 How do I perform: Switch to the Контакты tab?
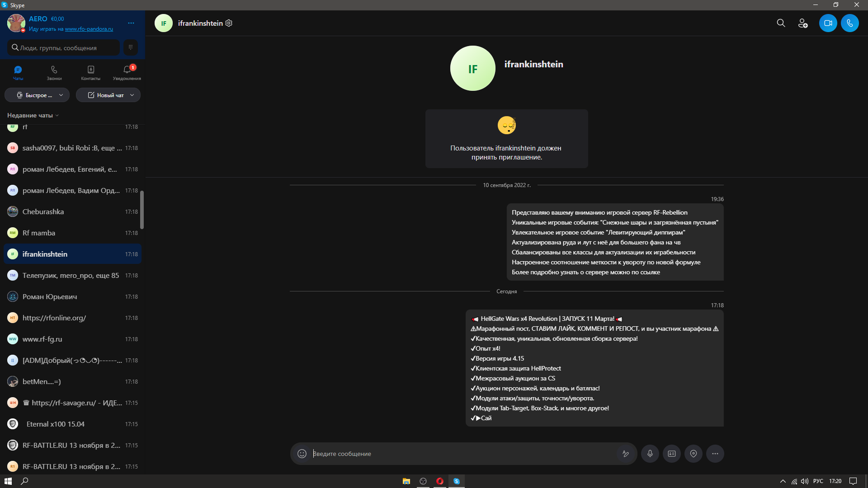[90, 73]
